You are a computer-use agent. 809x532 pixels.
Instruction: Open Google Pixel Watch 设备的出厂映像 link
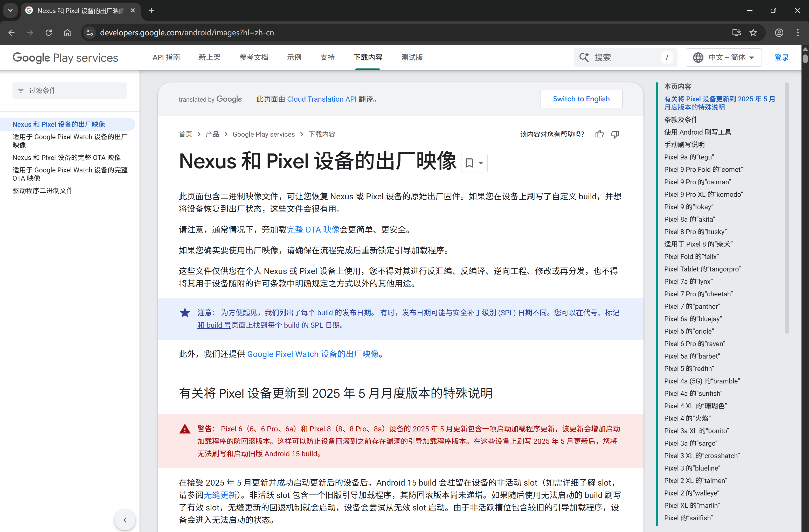tap(313, 354)
